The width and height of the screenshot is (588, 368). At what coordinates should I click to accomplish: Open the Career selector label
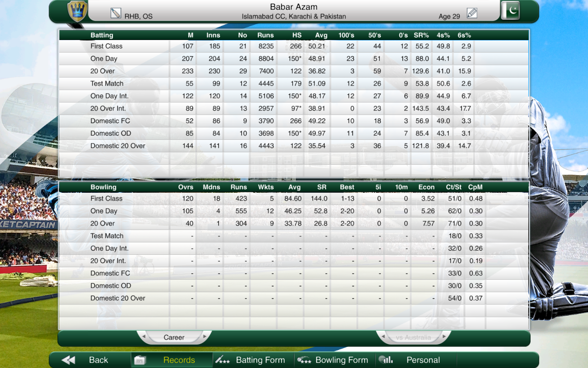point(174,337)
